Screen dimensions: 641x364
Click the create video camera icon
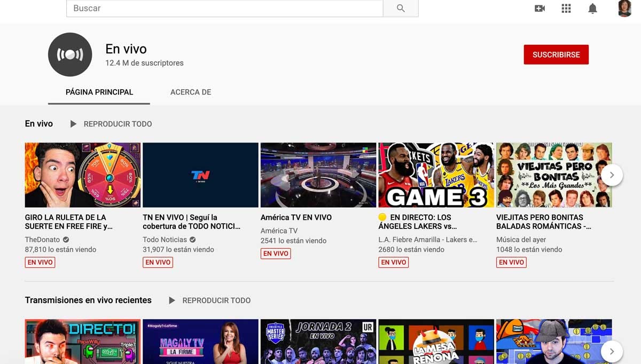[540, 9]
